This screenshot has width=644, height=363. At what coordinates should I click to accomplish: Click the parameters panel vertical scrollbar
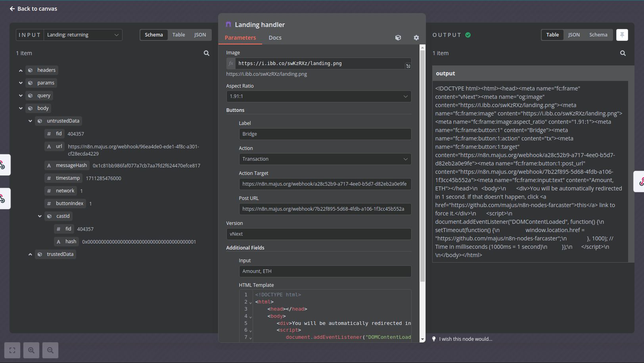(x=422, y=167)
